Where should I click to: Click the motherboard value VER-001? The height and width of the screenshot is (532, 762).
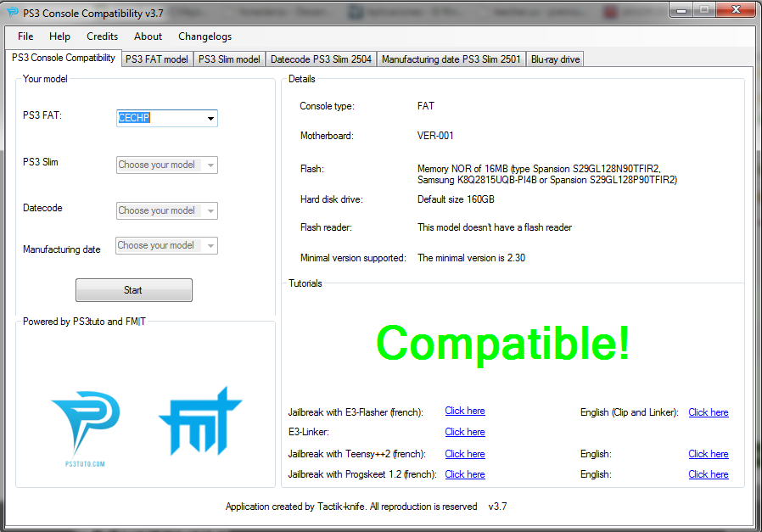[x=435, y=136]
